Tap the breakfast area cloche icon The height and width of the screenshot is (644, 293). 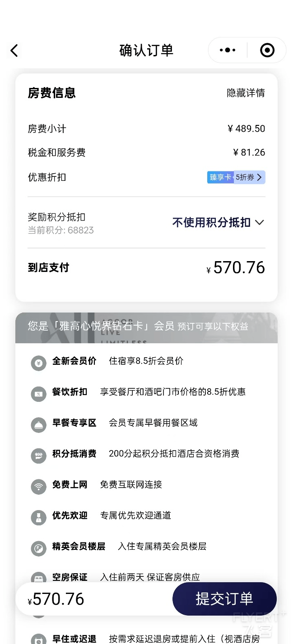38,425
